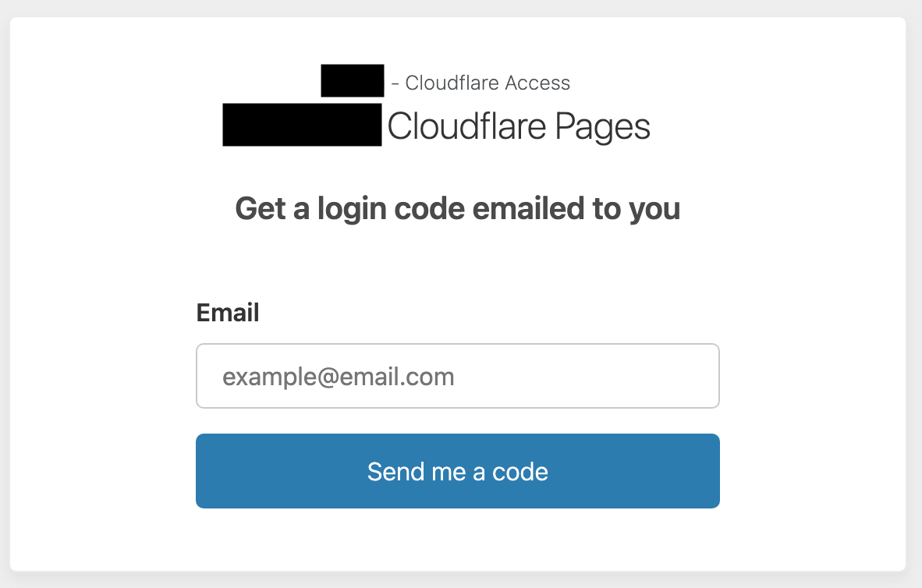This screenshot has width=922, height=588.
Task: Click the word 'code' on the blue button
Action: [x=520, y=471]
